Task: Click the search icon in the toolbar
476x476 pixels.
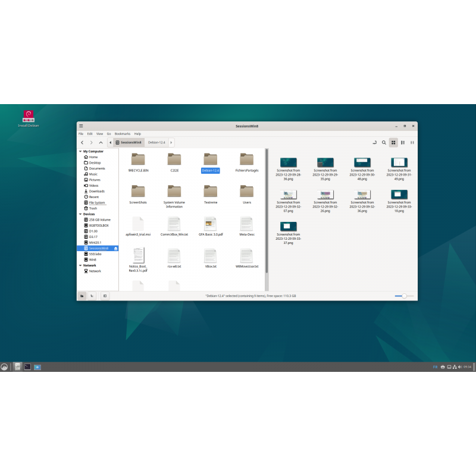Action: point(384,143)
